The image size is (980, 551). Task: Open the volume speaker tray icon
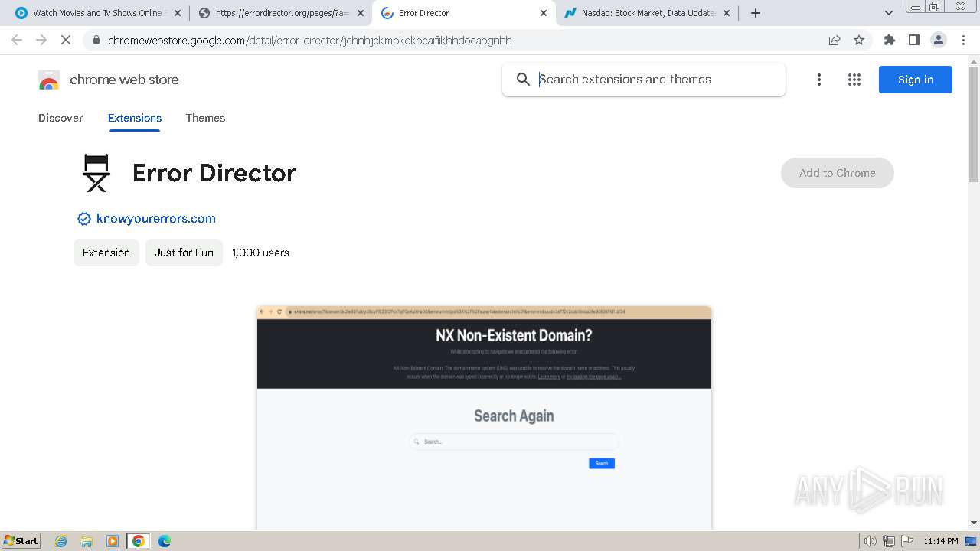pyautogui.click(x=871, y=541)
